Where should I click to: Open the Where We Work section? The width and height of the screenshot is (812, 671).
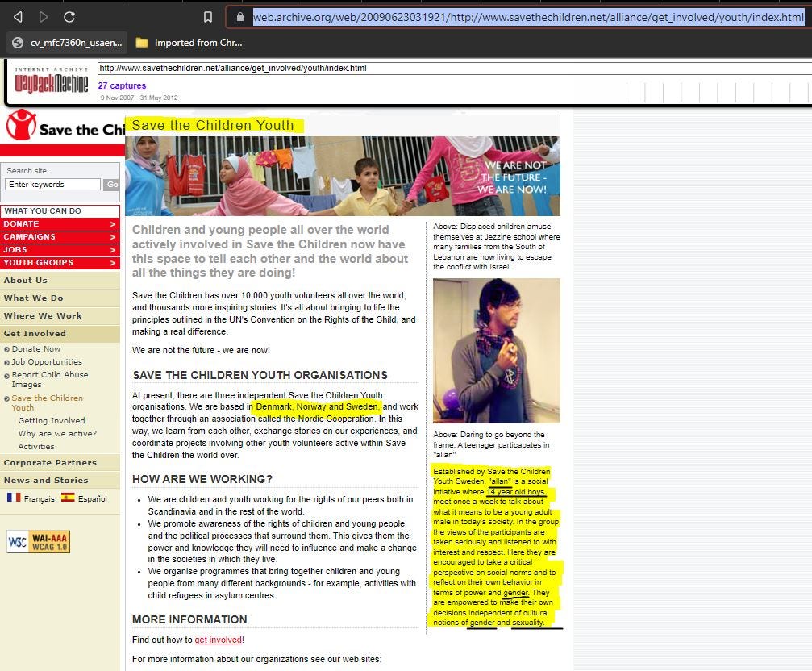pos(60,316)
